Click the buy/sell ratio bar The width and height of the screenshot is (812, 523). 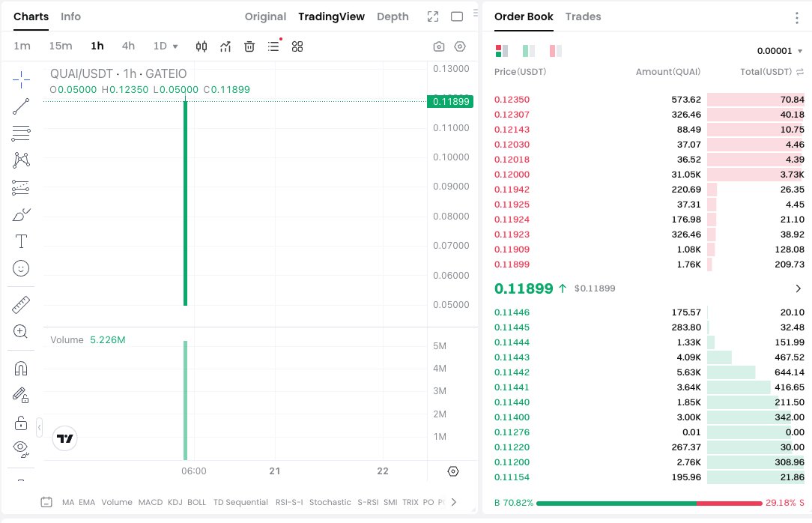point(649,504)
